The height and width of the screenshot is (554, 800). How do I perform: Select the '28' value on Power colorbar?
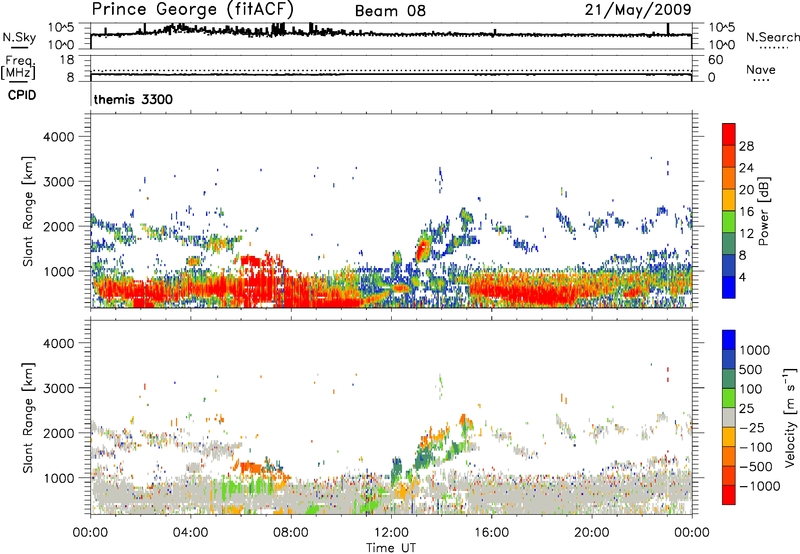746,146
